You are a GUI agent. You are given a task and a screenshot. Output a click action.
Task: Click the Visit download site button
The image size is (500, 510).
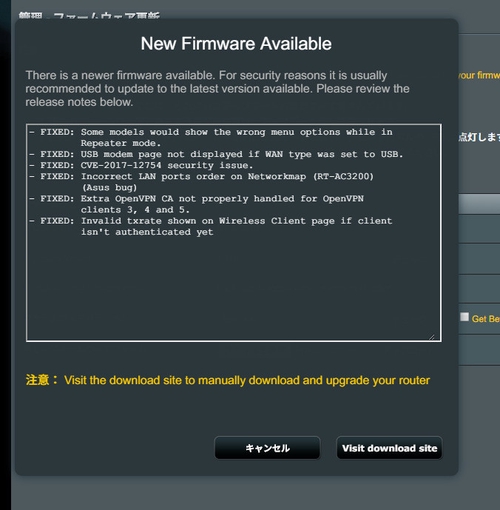[389, 448]
